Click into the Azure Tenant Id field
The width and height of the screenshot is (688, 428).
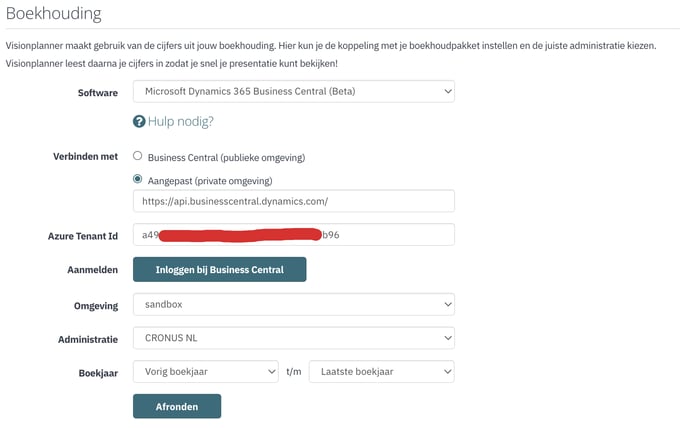coord(294,235)
